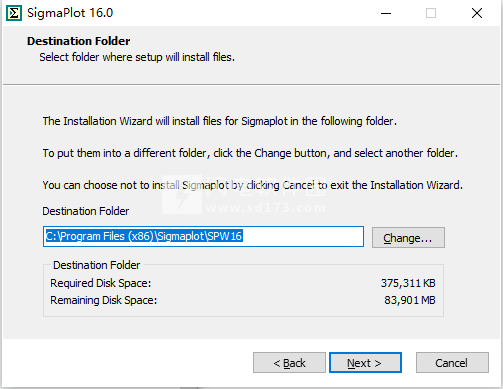
Task: Cancel the installation wizard
Action: tap(452, 363)
